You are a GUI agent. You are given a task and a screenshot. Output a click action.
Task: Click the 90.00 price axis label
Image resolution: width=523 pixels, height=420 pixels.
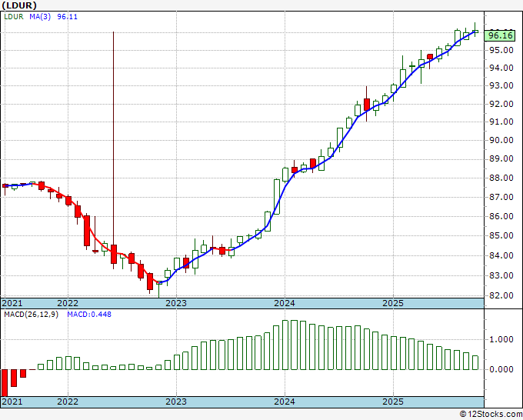click(x=501, y=141)
